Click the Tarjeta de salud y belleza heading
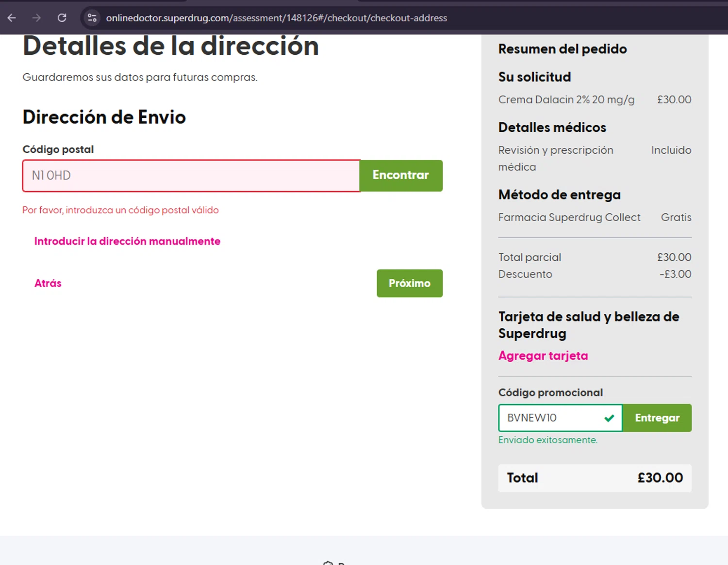The height and width of the screenshot is (565, 728). [589, 325]
